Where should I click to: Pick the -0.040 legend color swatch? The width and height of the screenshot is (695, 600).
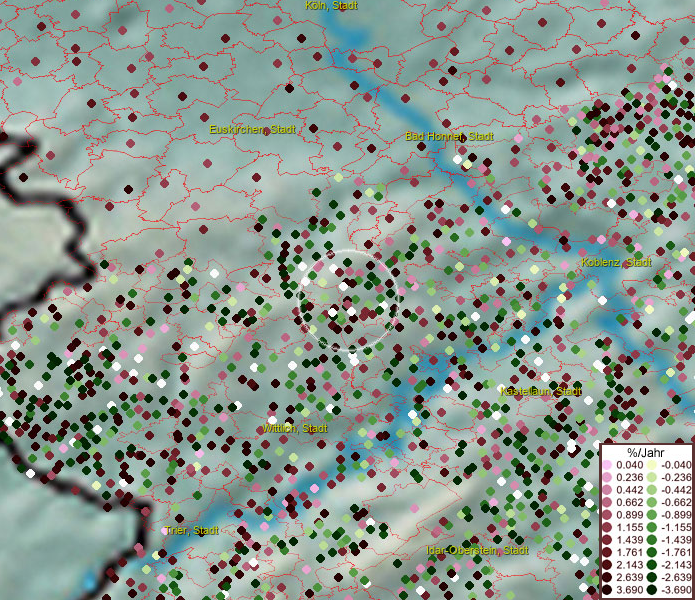point(652,465)
